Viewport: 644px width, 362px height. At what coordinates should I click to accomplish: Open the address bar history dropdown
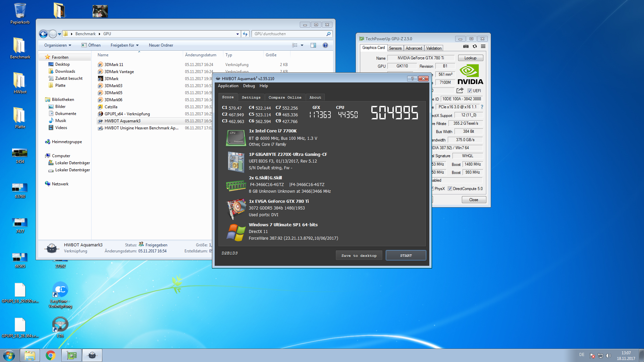point(237,34)
